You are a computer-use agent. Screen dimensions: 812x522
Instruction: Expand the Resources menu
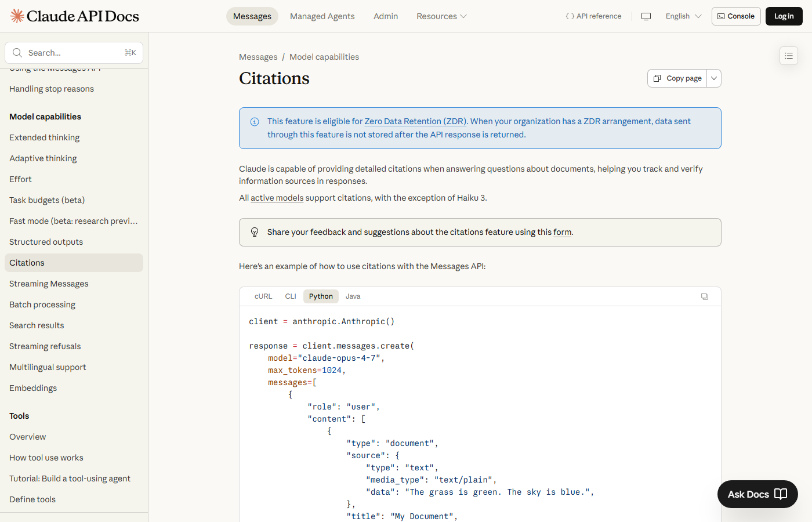(x=441, y=16)
